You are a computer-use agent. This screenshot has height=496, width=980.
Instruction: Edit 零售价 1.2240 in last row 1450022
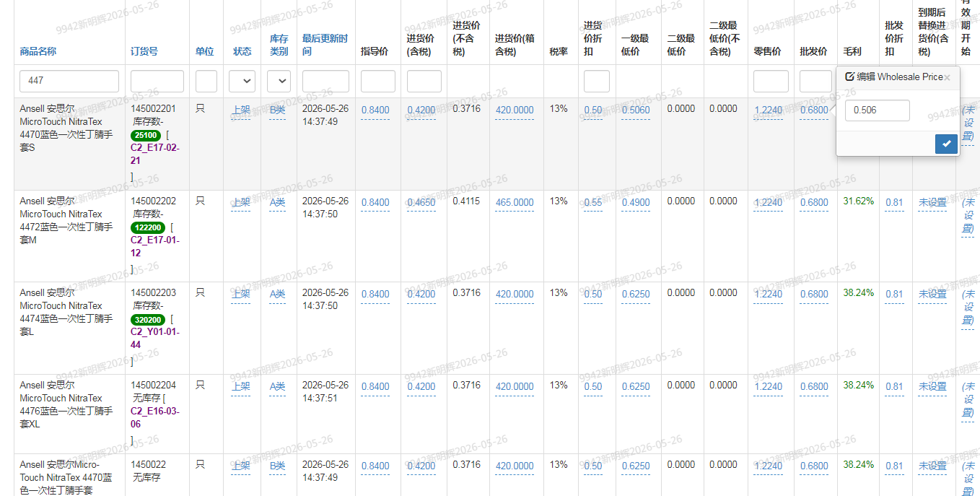[x=768, y=466]
